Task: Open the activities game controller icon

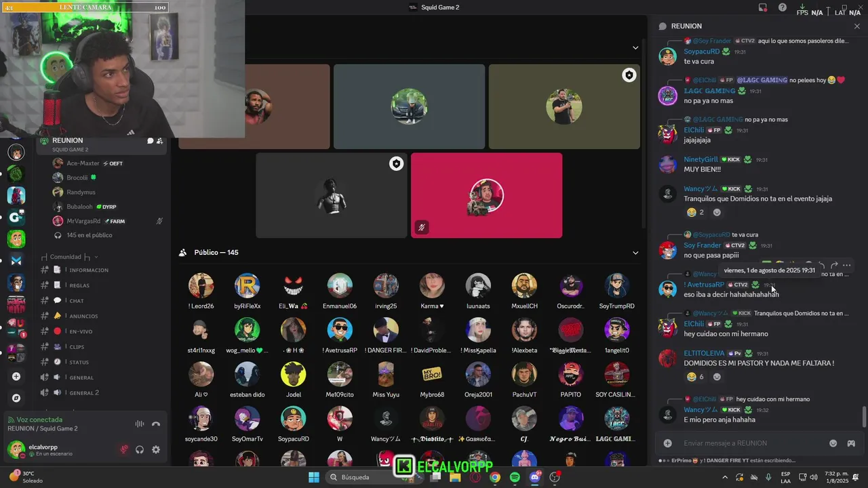Action: click(x=851, y=443)
